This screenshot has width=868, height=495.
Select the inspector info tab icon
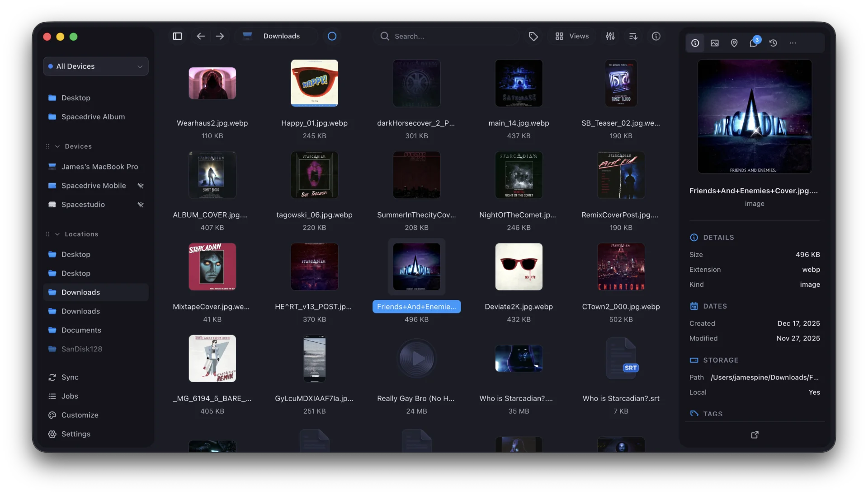pos(695,43)
